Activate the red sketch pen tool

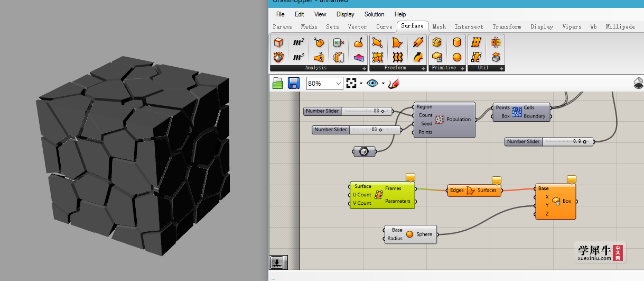(393, 83)
